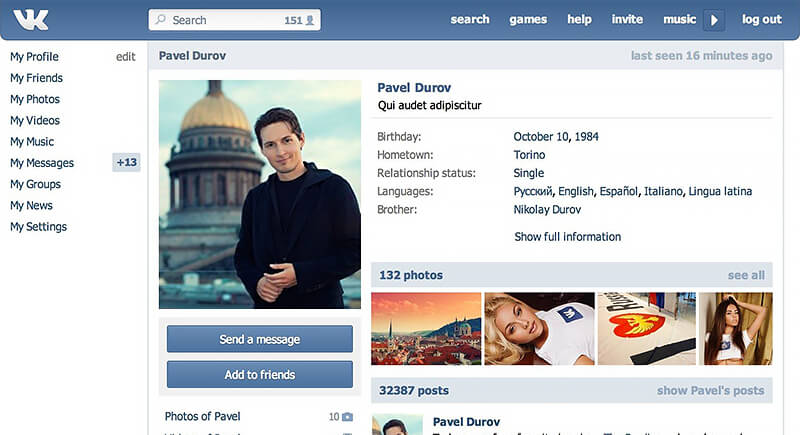This screenshot has width=800, height=435.
Task: Click the Lingua latina language link
Action: pyautogui.click(x=720, y=191)
